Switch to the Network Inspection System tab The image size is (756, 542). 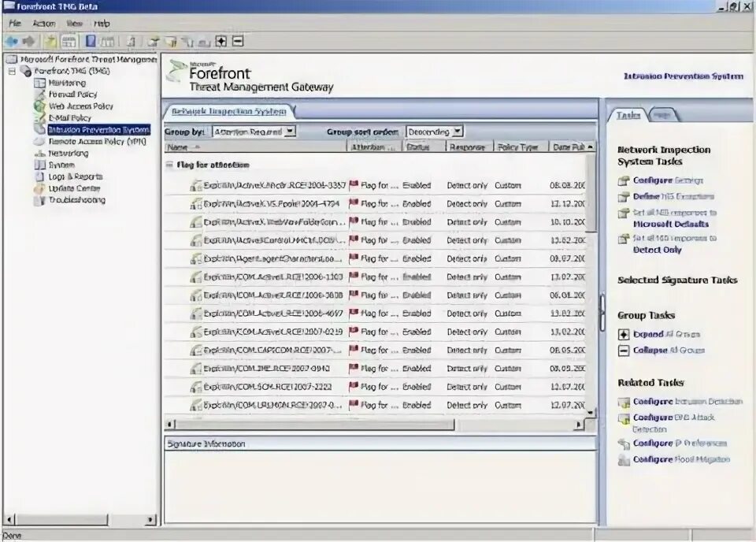coord(229,111)
